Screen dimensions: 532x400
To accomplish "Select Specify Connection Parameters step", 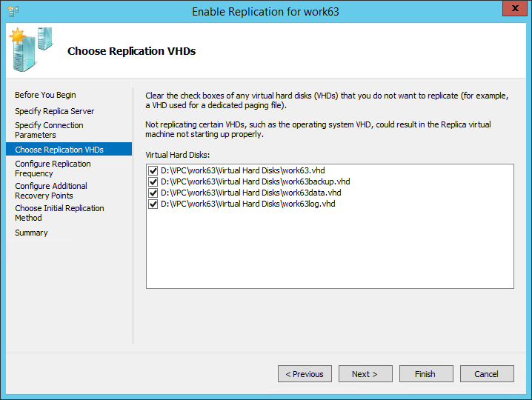I will (x=49, y=130).
